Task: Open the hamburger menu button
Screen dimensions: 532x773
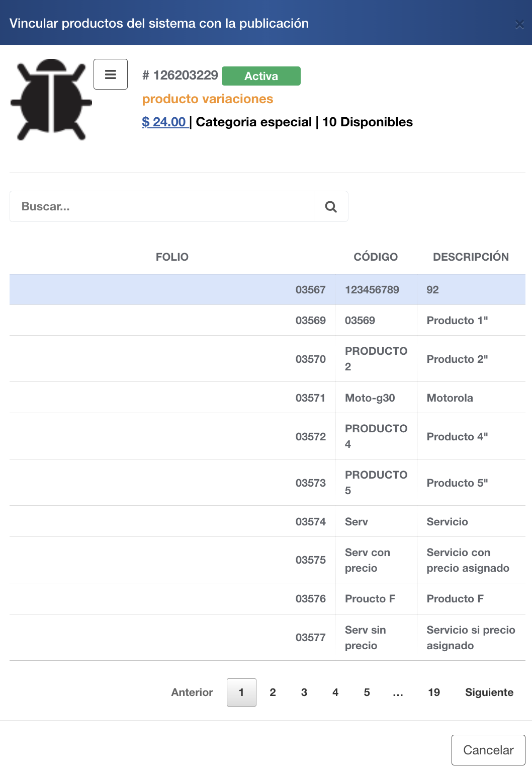Action: pyautogui.click(x=111, y=74)
